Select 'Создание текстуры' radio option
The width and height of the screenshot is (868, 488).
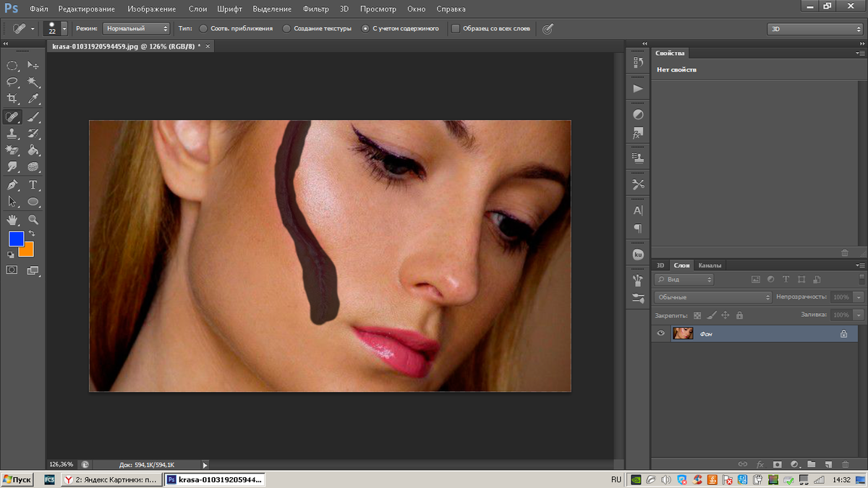pos(286,29)
